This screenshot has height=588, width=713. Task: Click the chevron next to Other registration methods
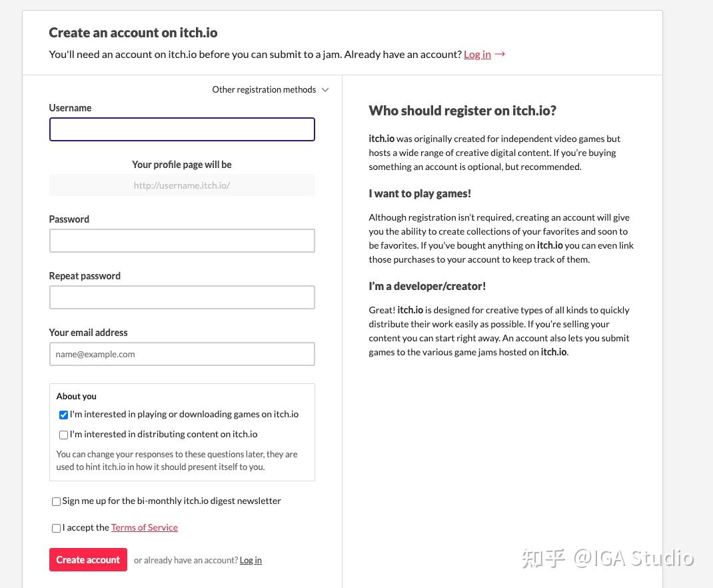(325, 90)
